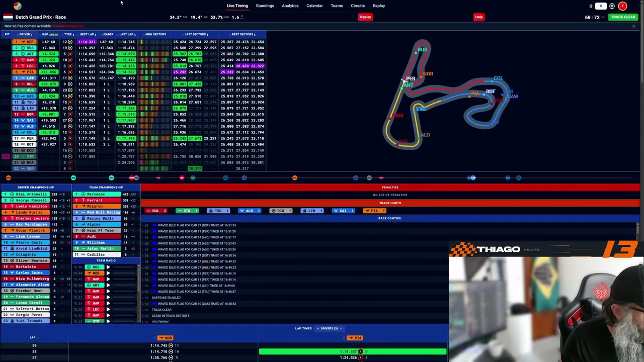This screenshot has height=362, width=644.
Task: Pause the live timing feed
Action: [x=591, y=6]
